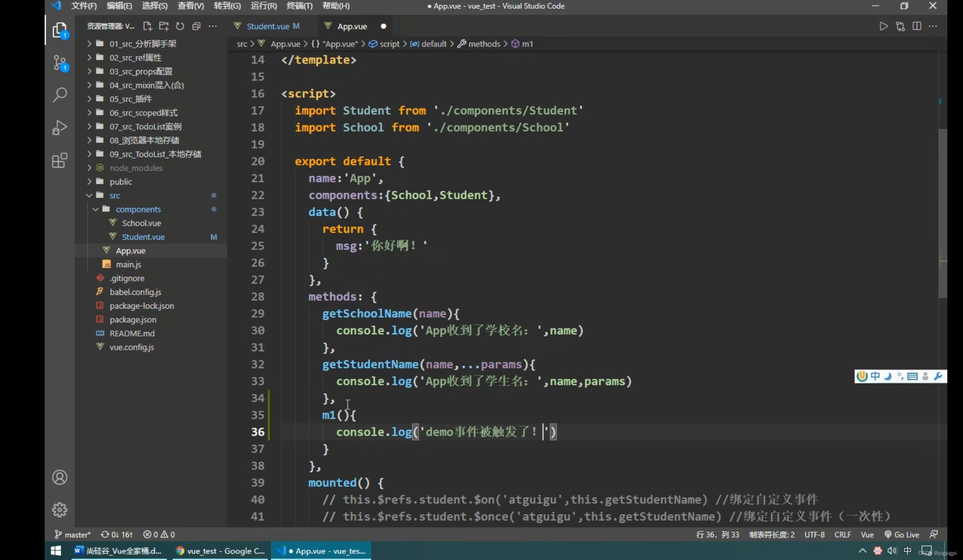Switch to vue_test Google Chrome in taskbar
The image size is (963, 560).
(x=220, y=551)
